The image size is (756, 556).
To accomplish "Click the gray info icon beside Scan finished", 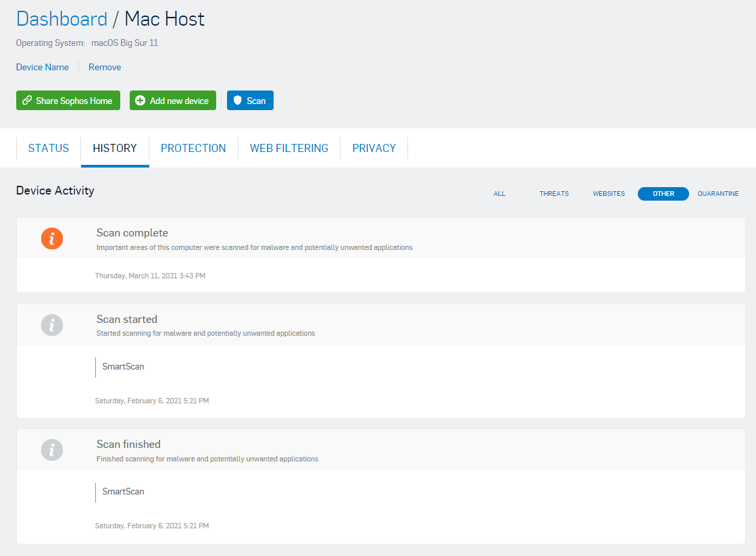I will [x=52, y=450].
